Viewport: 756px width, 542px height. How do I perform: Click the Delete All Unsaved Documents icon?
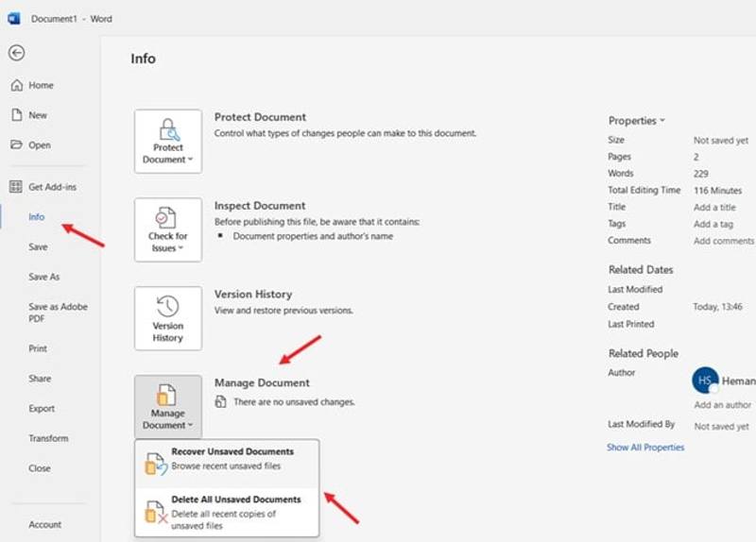tap(156, 512)
